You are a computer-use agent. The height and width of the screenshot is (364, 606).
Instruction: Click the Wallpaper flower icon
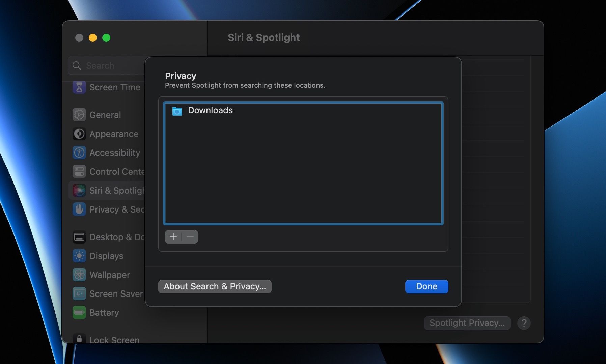[x=79, y=275]
